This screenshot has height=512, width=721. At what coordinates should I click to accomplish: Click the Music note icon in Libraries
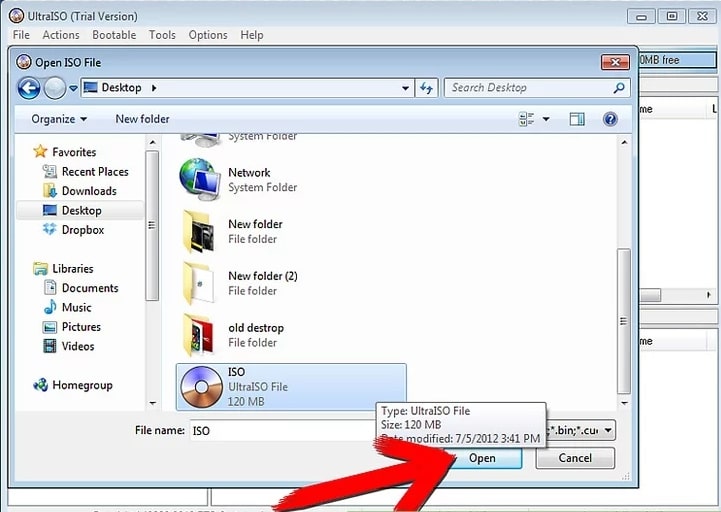[50, 307]
